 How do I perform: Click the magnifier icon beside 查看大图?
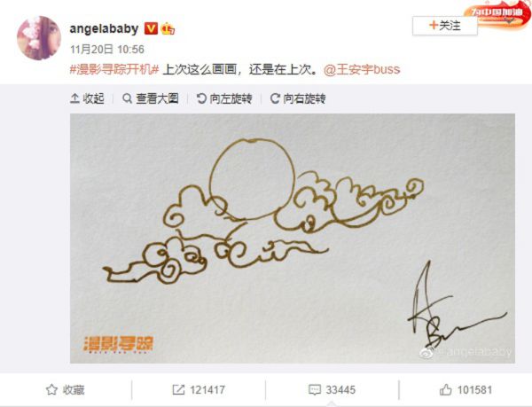click(x=127, y=98)
